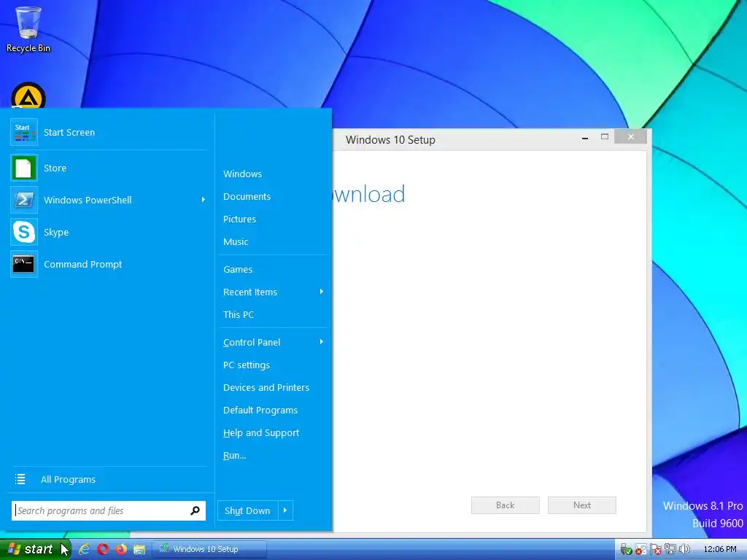The height and width of the screenshot is (560, 747).
Task: Click the volume speaker tray icon
Action: pyautogui.click(x=684, y=550)
